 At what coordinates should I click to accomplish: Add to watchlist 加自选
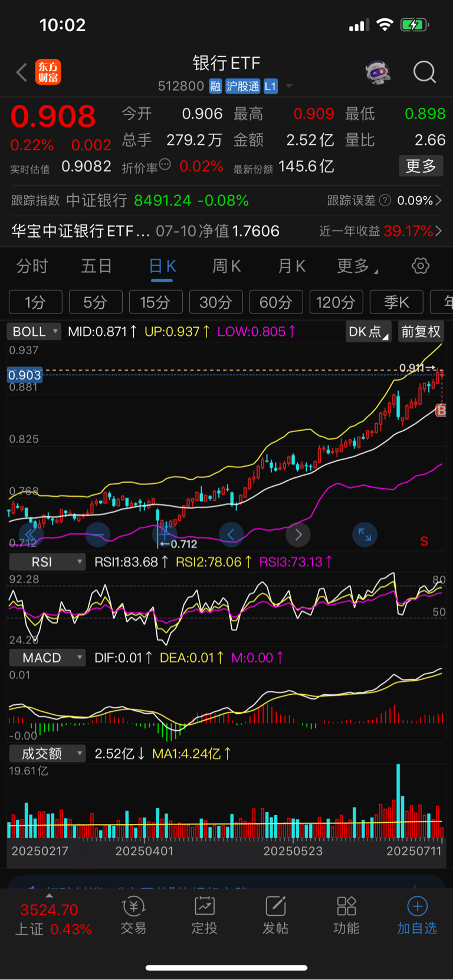[417, 916]
